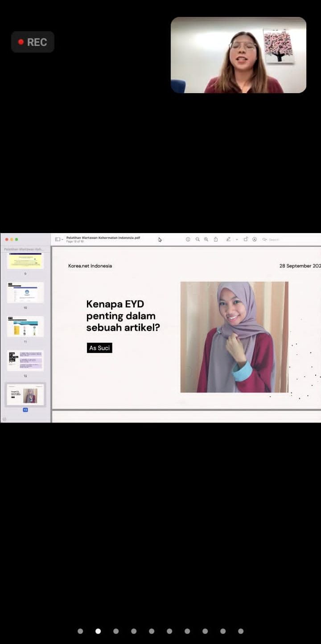321x644 pixels.
Task: Open page 11 thumbnail in sidebar
Action: [25, 327]
